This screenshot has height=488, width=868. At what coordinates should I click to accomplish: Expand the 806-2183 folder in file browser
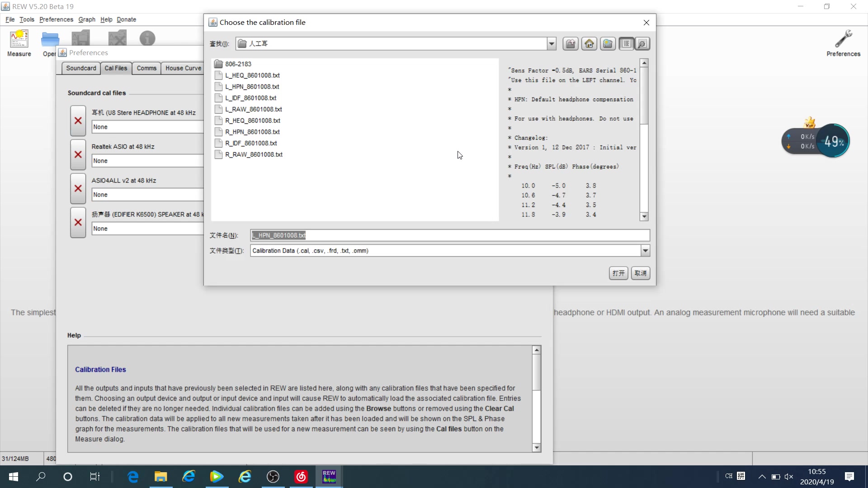pos(238,64)
